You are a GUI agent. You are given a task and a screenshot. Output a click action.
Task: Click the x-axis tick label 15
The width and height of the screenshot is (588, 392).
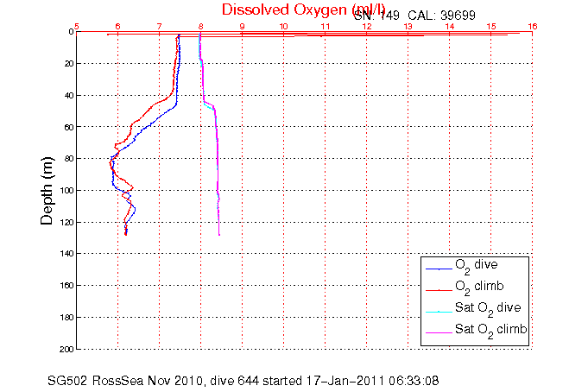point(491,26)
